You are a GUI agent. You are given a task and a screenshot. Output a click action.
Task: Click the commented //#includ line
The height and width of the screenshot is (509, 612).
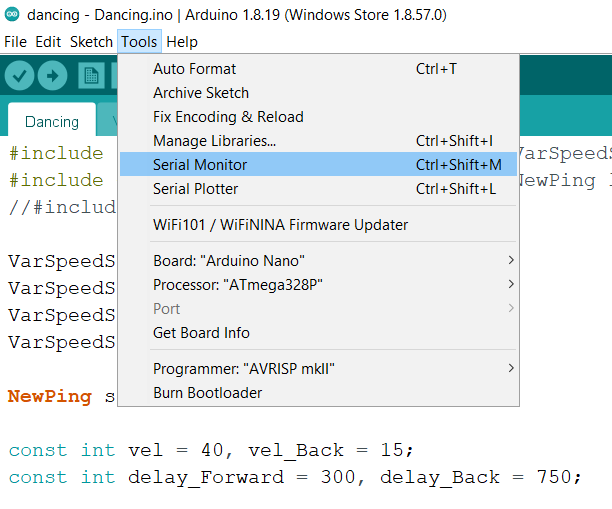62,207
